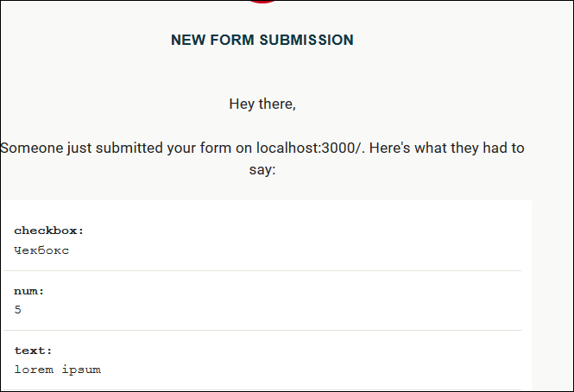Image resolution: width=574 pixels, height=392 pixels.
Task: Click the num value "5"
Action: coord(18,309)
